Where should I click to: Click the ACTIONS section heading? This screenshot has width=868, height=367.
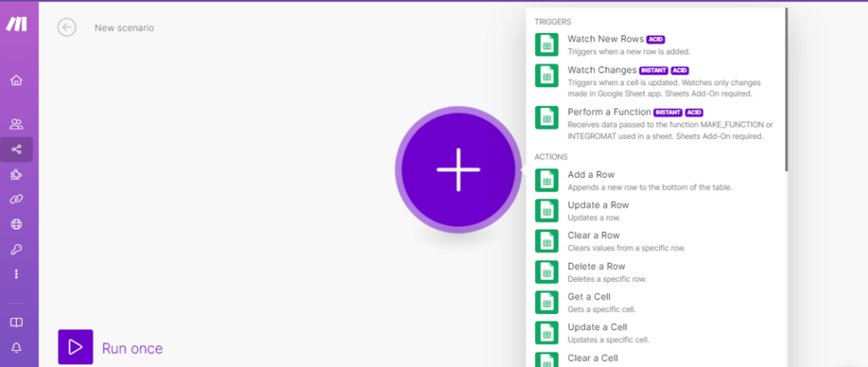click(x=551, y=157)
